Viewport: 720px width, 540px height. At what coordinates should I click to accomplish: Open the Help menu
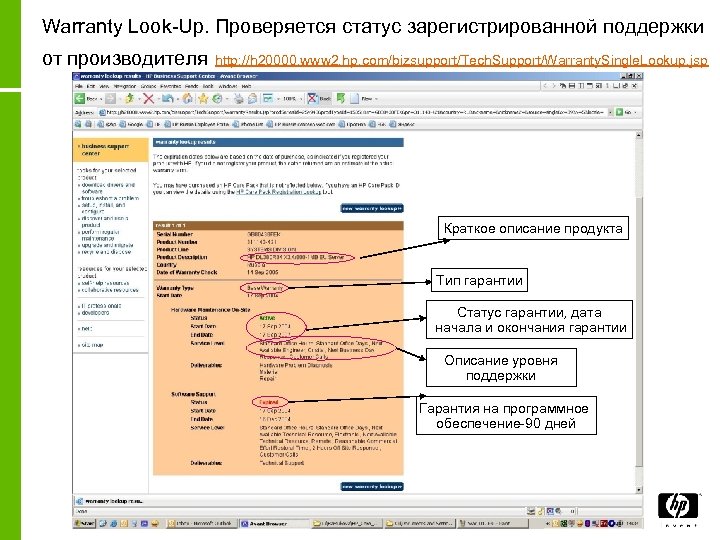click(246, 86)
